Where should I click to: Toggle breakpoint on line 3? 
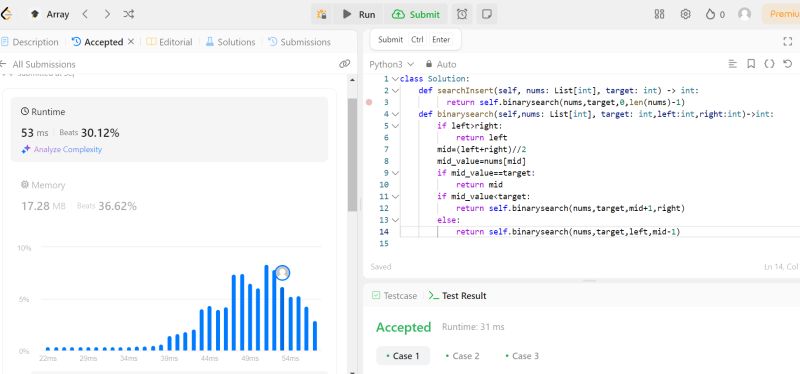pos(369,103)
